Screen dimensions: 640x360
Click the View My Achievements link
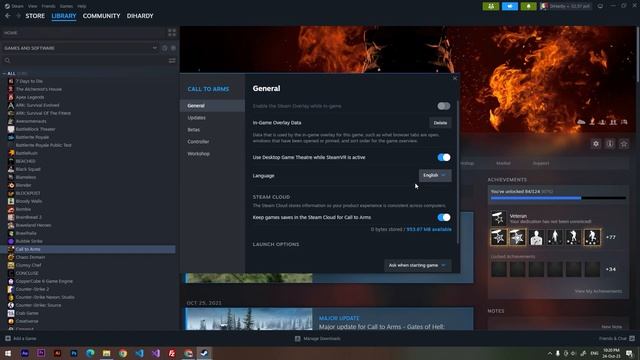coord(598,291)
